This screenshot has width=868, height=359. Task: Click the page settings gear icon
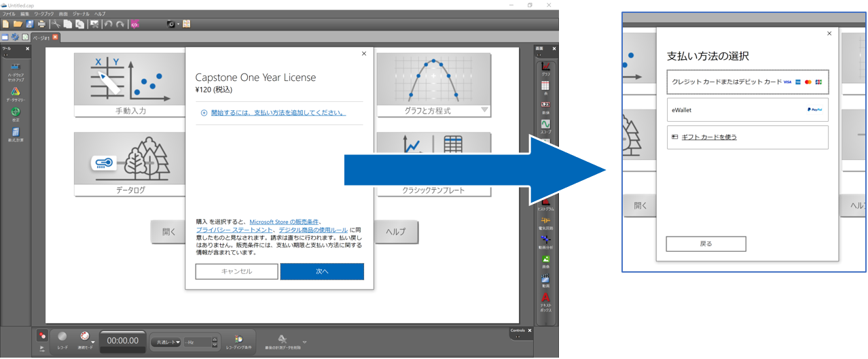15,37
